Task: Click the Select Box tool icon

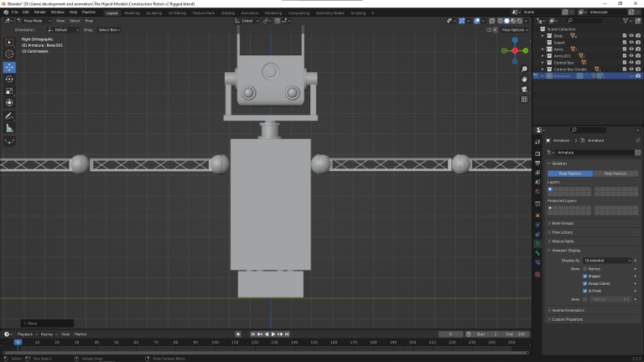Action: [x=9, y=42]
